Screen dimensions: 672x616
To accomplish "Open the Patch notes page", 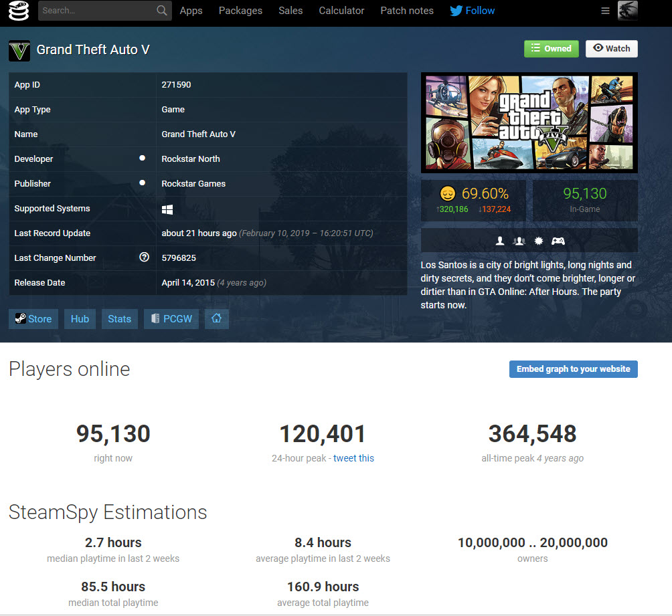I will (406, 11).
